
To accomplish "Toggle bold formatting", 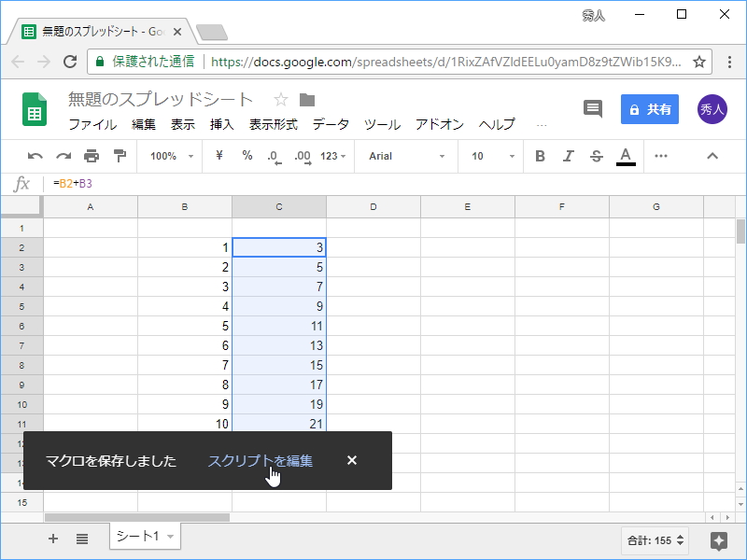I will pos(540,156).
